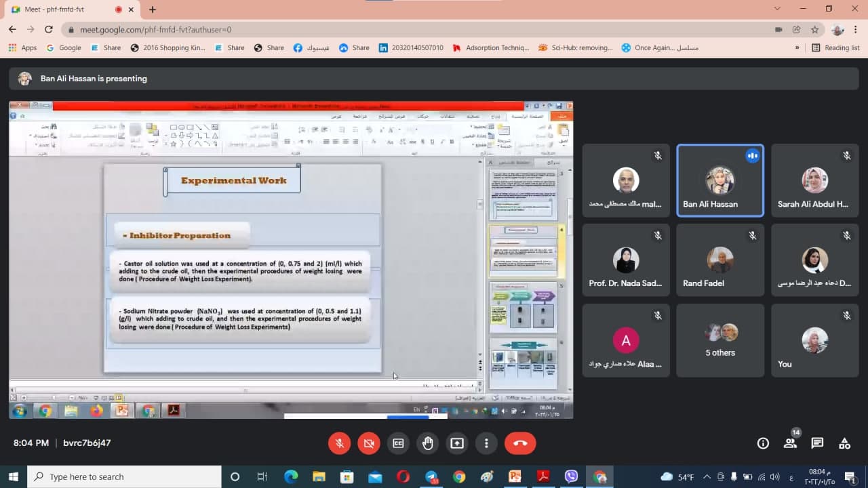The image size is (868, 488).
Task: Select the You self-view tile
Action: 815,340
